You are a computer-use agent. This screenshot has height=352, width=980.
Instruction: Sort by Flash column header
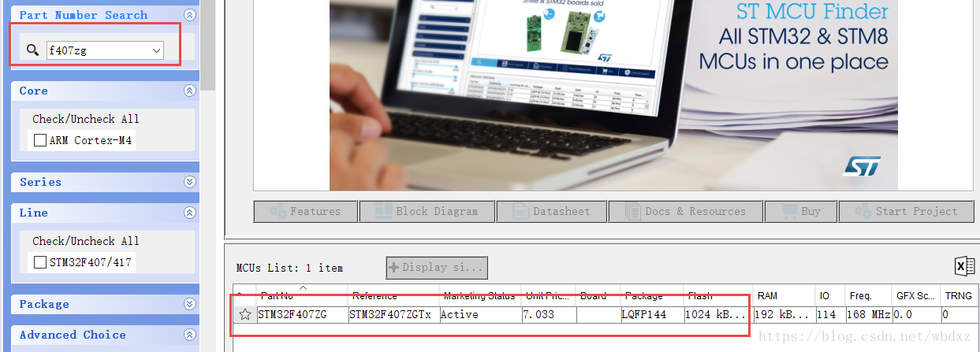[x=718, y=296]
